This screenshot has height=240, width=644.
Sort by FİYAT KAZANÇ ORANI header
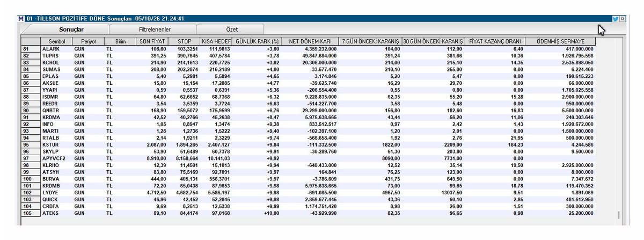495,41
